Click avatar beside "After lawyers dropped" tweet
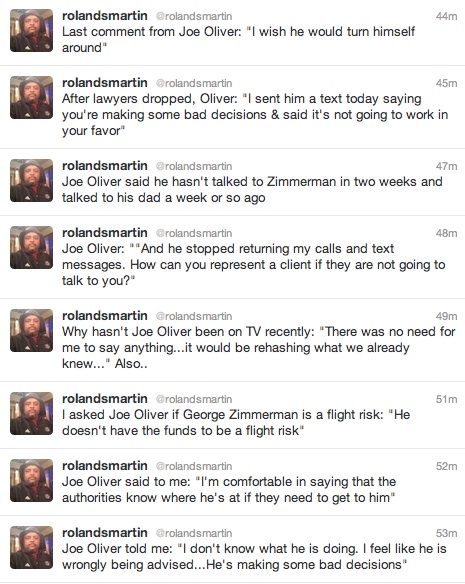 point(31,98)
